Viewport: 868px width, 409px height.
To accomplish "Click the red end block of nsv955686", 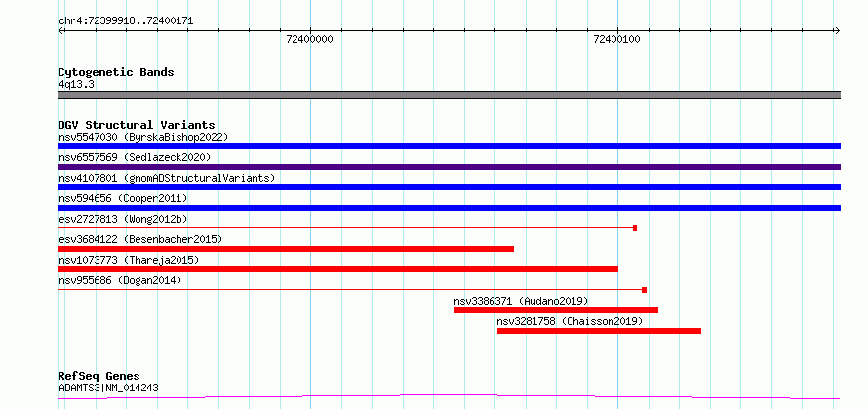I will 645,290.
